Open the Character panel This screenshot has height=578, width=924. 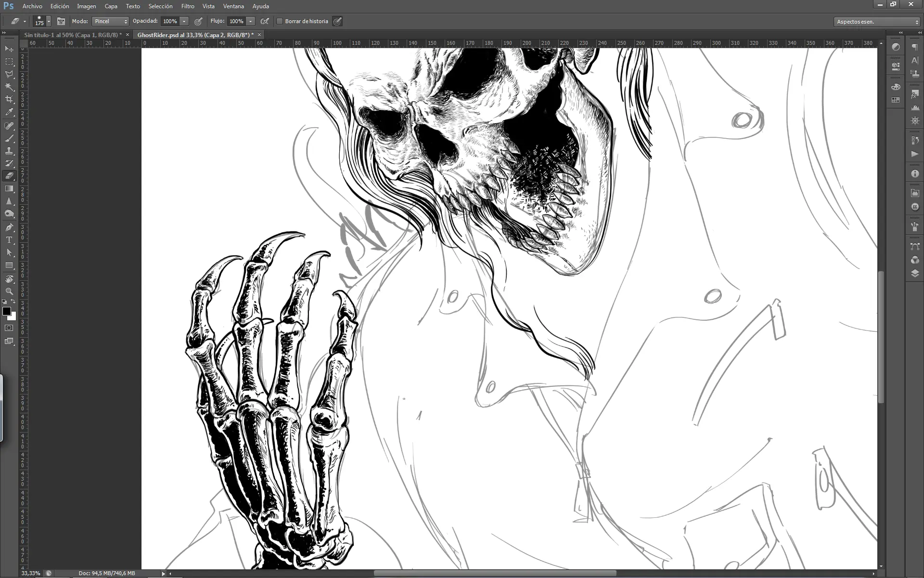[915, 61]
